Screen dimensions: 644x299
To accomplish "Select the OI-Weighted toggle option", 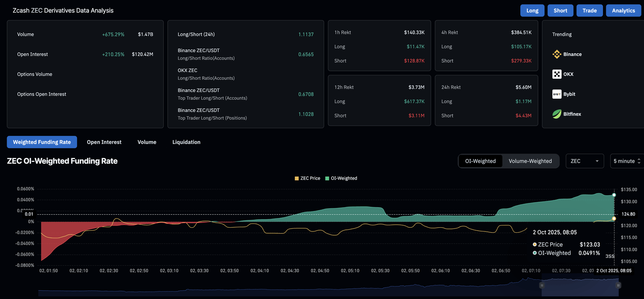I will point(480,161).
